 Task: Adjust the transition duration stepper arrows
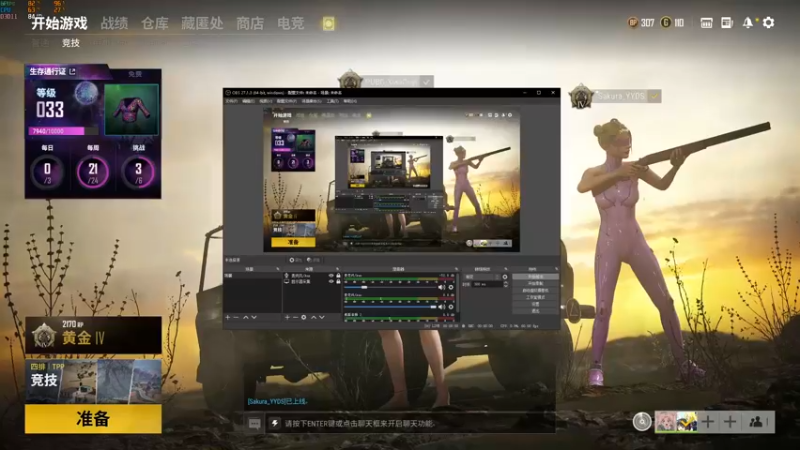(506, 284)
